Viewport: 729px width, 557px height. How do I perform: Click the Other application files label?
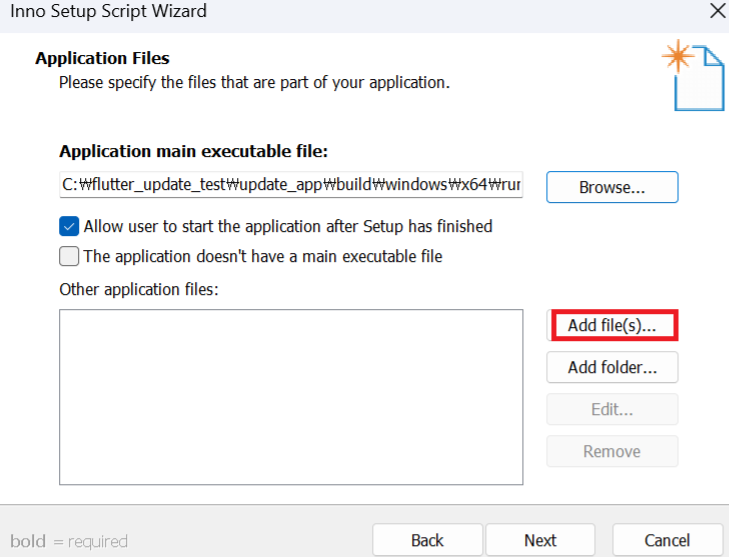(139, 289)
